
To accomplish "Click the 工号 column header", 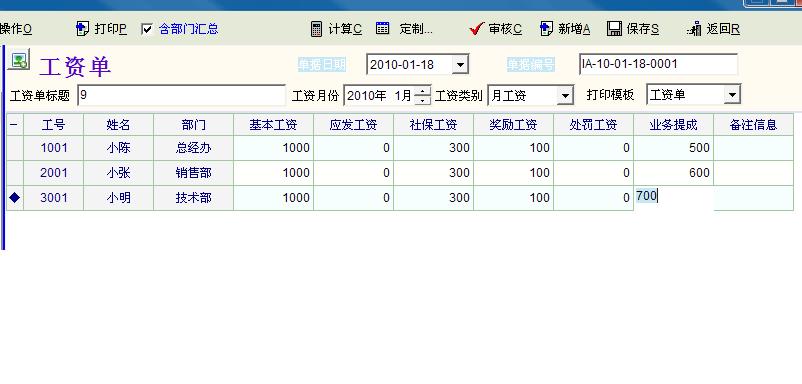I will coord(54,125).
